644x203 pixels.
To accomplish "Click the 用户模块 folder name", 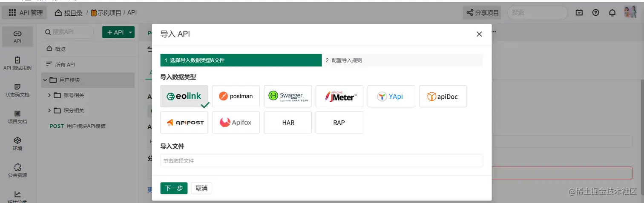I will tap(69, 80).
